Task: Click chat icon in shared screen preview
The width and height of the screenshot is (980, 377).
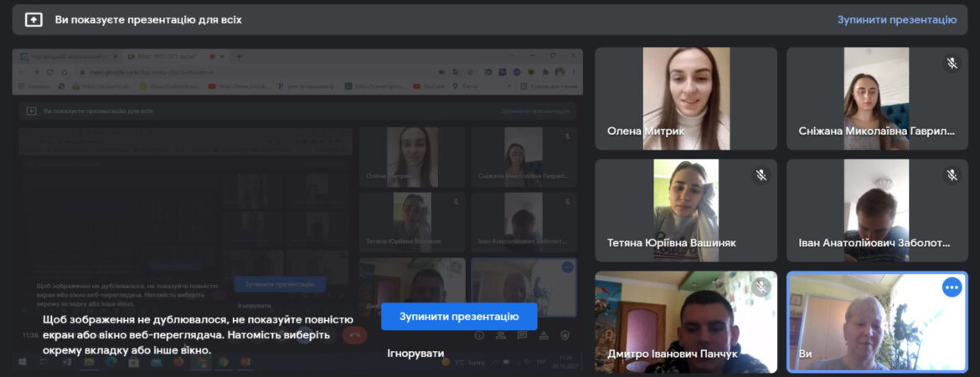Action: click(x=522, y=335)
